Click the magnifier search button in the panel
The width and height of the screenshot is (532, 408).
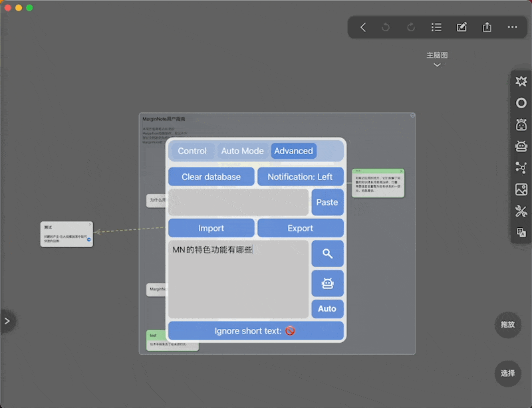327,254
